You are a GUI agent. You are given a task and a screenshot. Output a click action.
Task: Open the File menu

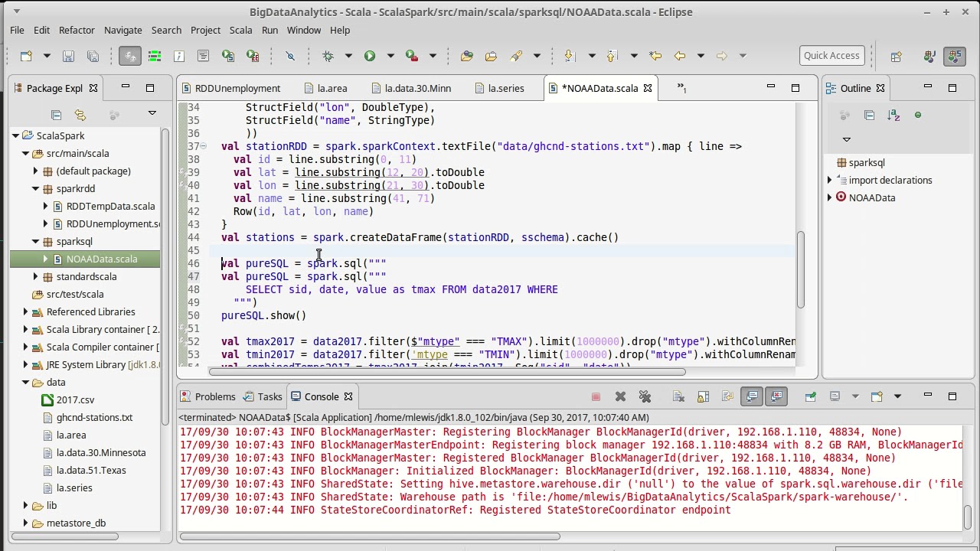point(17,30)
